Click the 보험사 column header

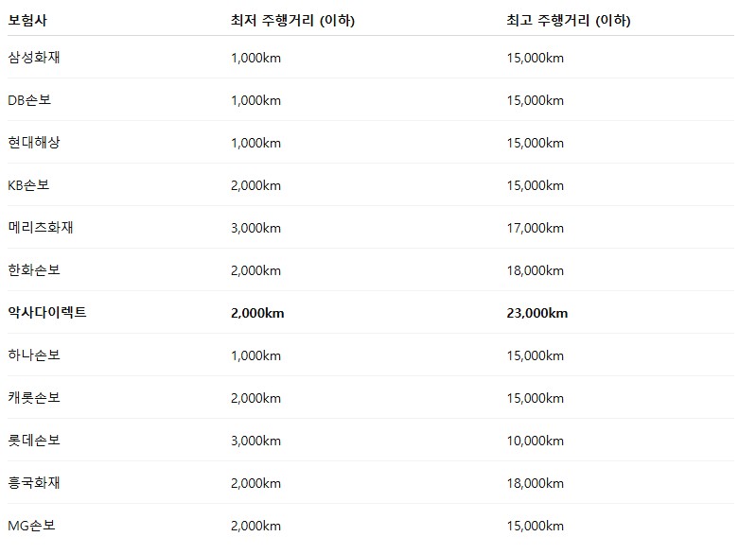(x=27, y=20)
